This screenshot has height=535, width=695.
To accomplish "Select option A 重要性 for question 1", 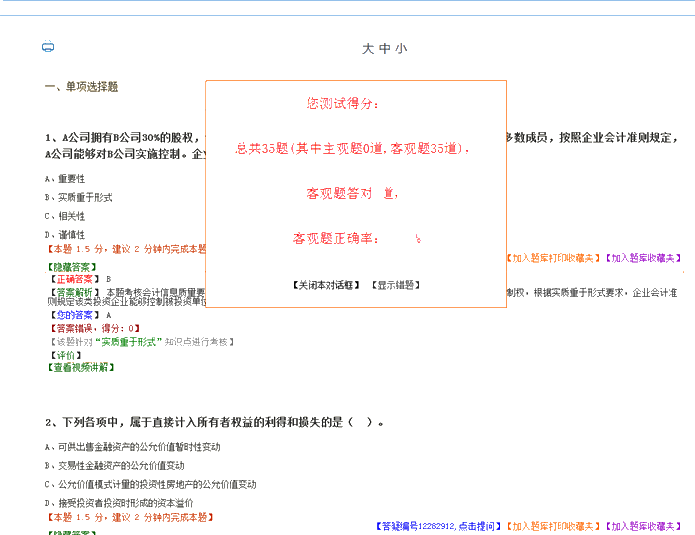I will tap(65, 179).
